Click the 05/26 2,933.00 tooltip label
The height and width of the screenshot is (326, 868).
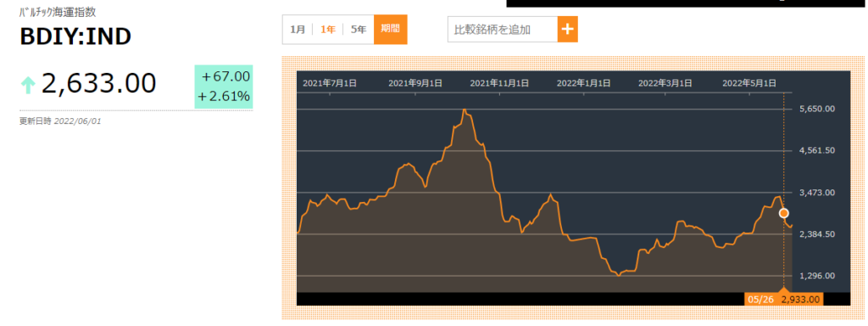click(x=783, y=300)
